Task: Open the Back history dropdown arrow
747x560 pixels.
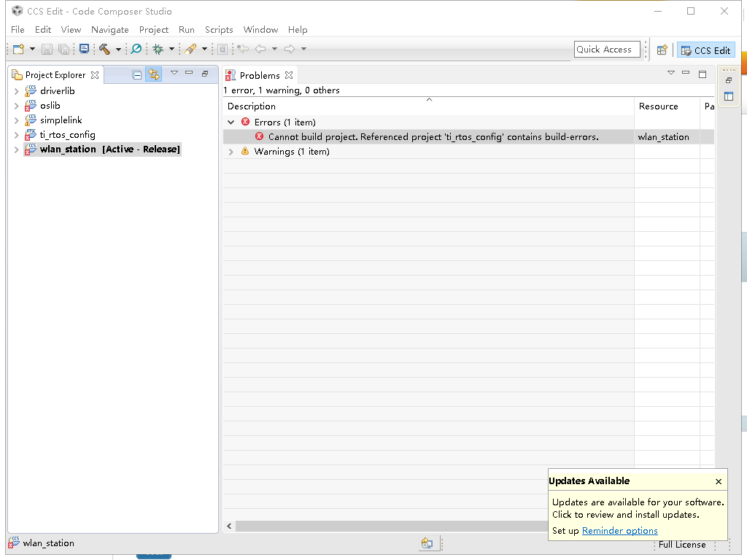Action: click(274, 49)
